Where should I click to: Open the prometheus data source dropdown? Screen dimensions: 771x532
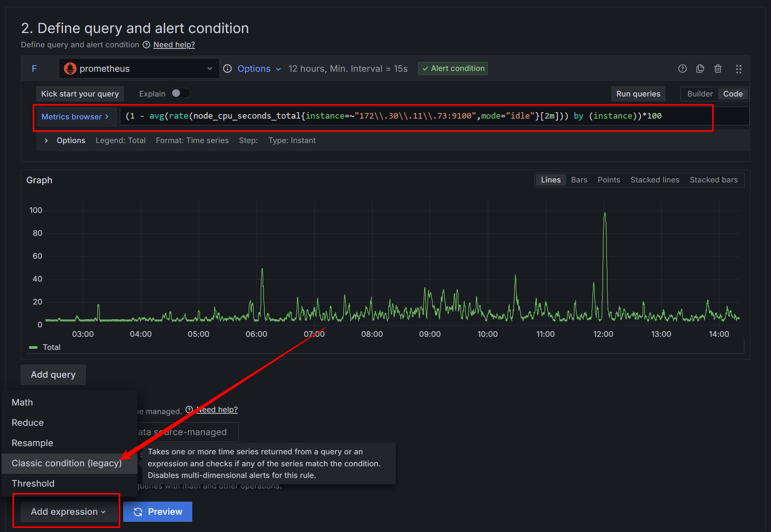click(x=139, y=68)
